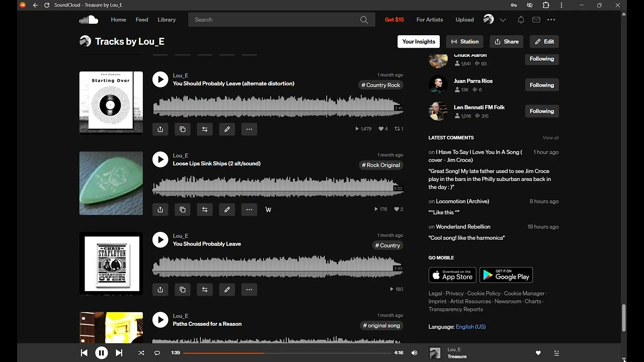Image resolution: width=644 pixels, height=362 pixels.
Task: Play You Should Probably Leave alternate distortion
Action: (160, 79)
